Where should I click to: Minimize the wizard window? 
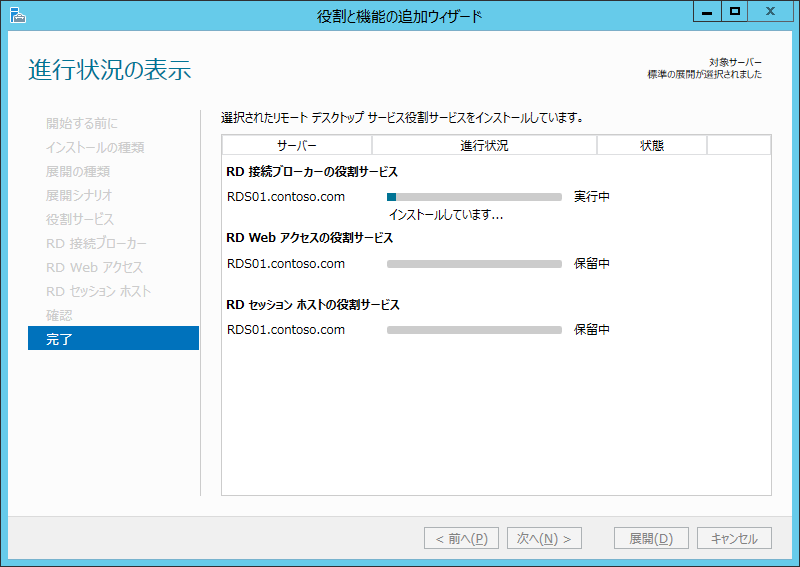pyautogui.click(x=706, y=12)
